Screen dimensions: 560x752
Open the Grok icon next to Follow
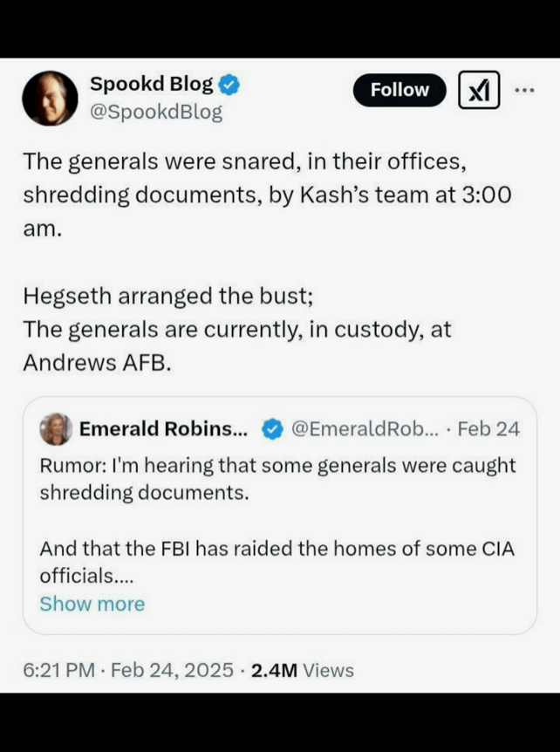pyautogui.click(x=479, y=91)
